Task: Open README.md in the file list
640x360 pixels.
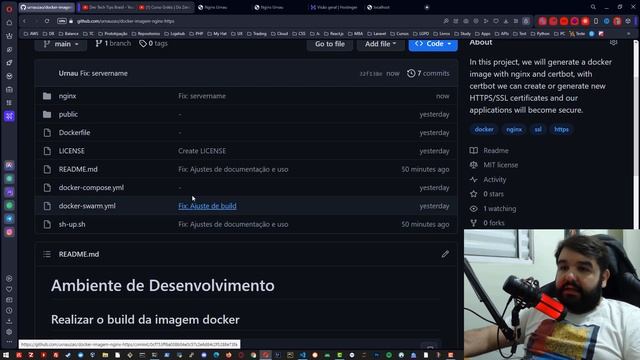Action: coord(78,169)
